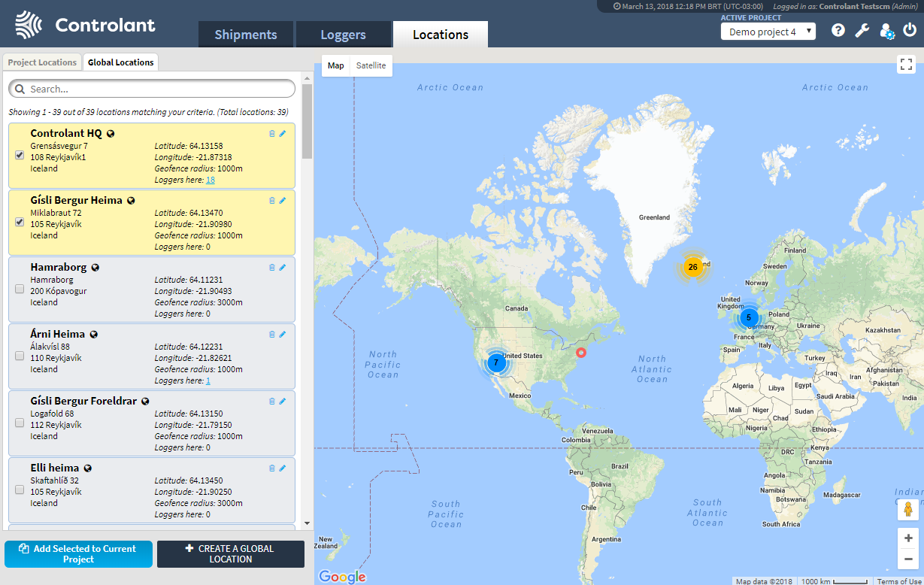Select the Map view button
The image size is (924, 585).
coord(336,65)
